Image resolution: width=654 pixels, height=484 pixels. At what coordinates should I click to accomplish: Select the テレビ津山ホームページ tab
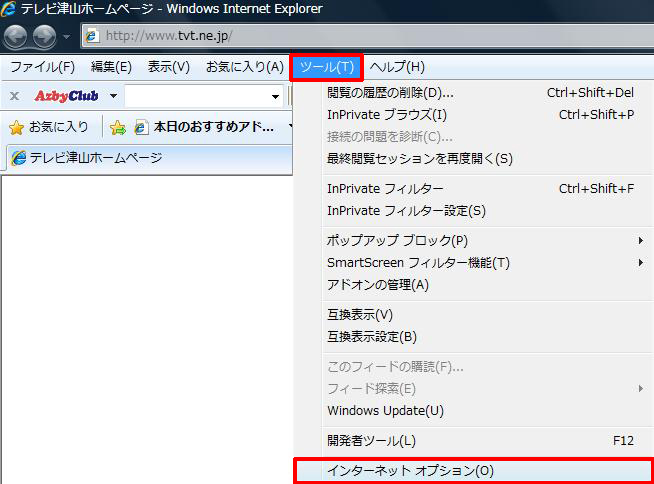[149, 158]
